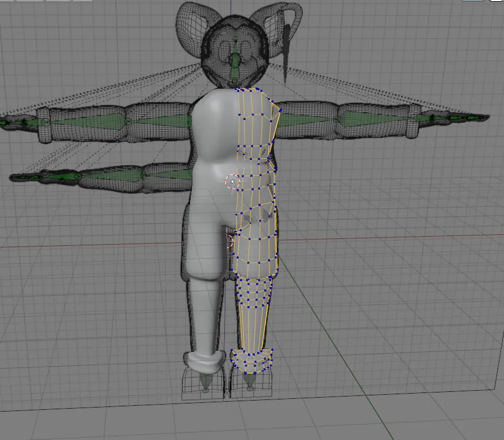This screenshot has width=504, height=440.
Task: Select the yellow wireframe lower leg mesh
Action: pos(253,315)
